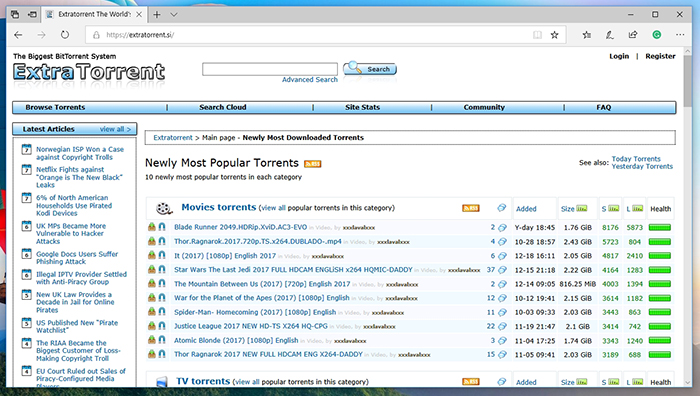The height and width of the screenshot is (396, 700).
Task: Click the padlock site info icon
Action: [96, 35]
